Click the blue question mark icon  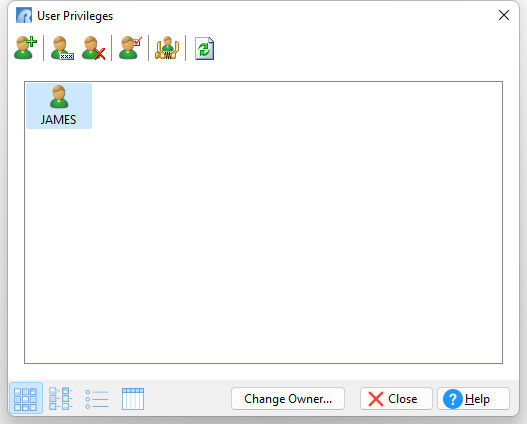tap(453, 399)
